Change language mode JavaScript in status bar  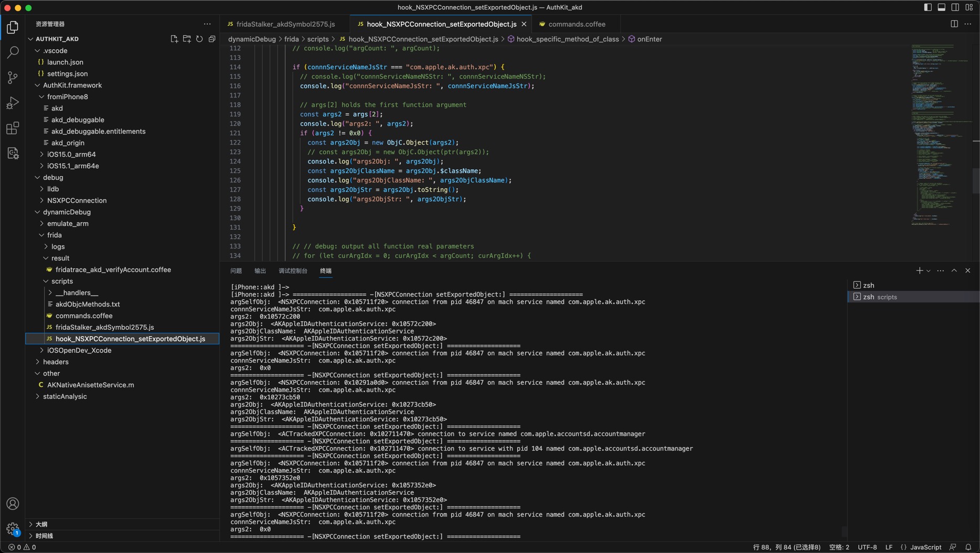(925, 547)
